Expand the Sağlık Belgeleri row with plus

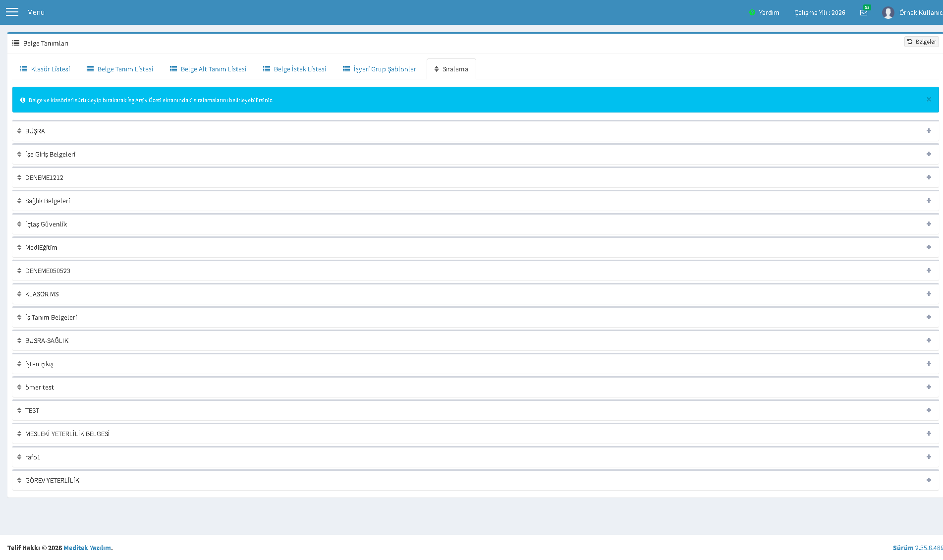pos(929,201)
